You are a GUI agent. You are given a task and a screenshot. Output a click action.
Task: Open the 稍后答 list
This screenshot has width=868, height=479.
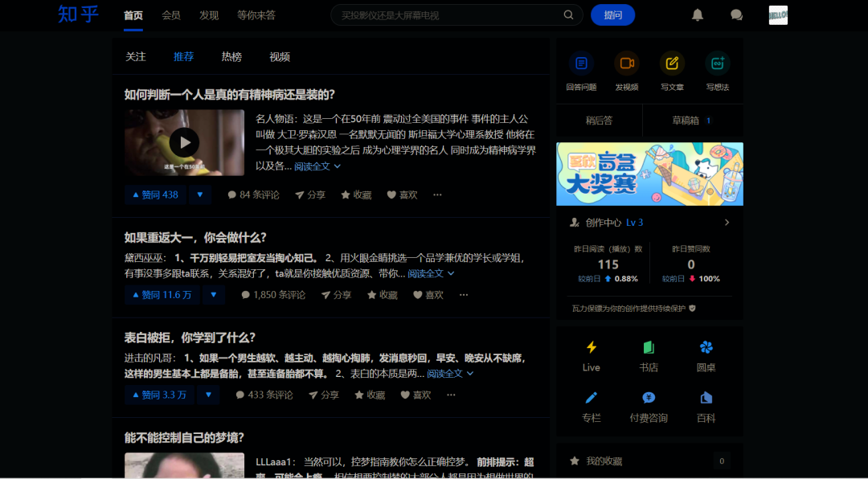(x=599, y=121)
